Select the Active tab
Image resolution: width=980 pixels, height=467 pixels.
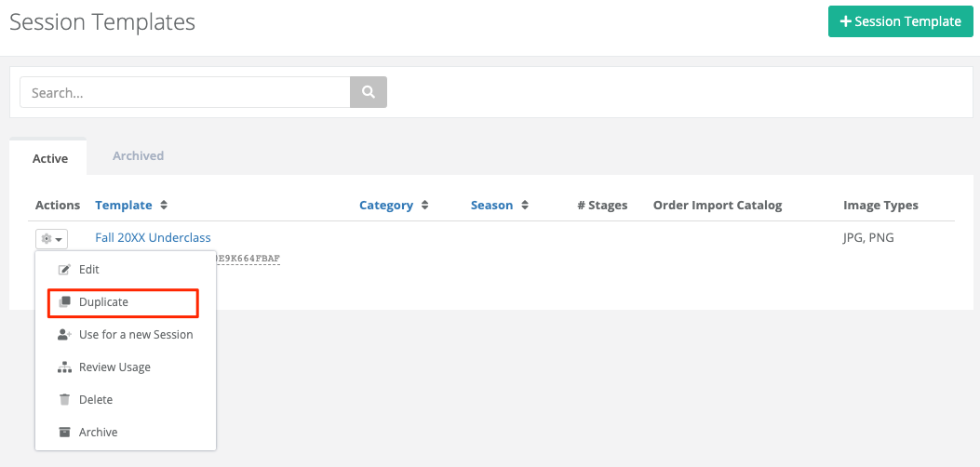point(50,158)
